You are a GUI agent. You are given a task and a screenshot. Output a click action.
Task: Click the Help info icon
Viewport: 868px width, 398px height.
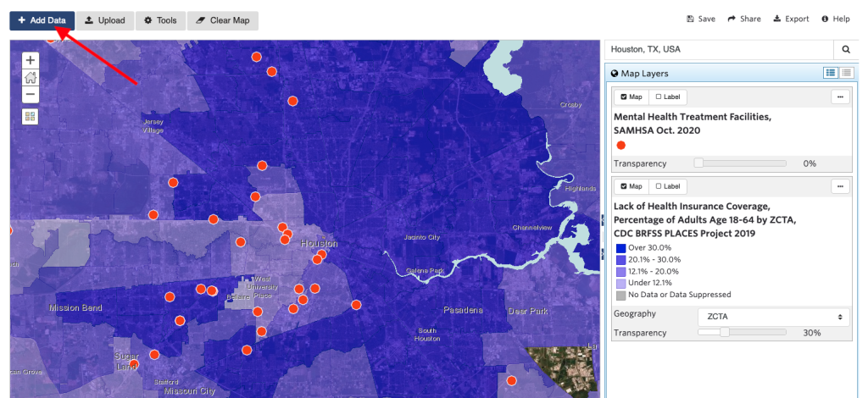825,19
